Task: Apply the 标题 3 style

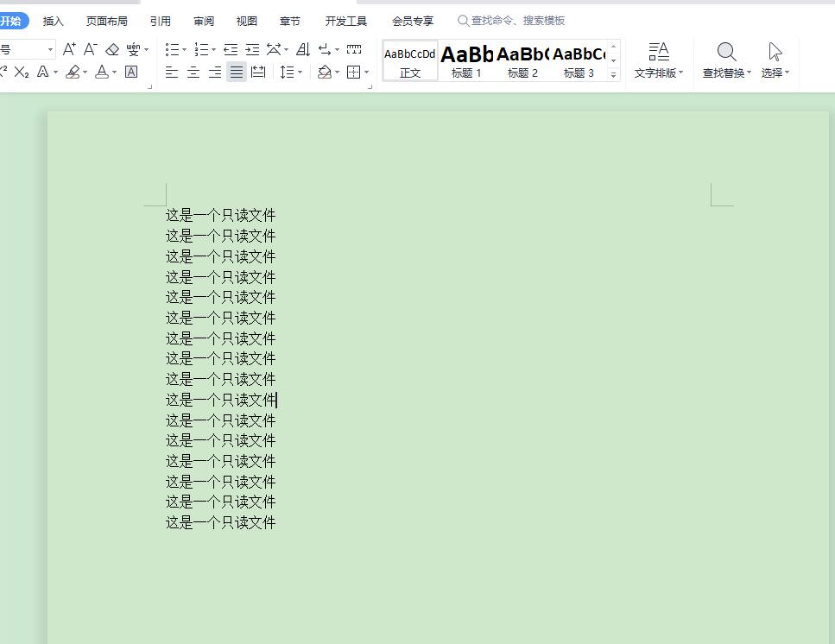Action: (579, 60)
